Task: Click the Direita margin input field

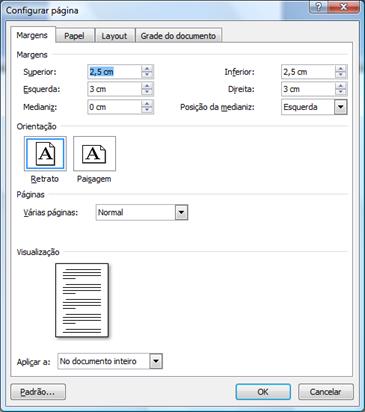Action: [x=308, y=89]
